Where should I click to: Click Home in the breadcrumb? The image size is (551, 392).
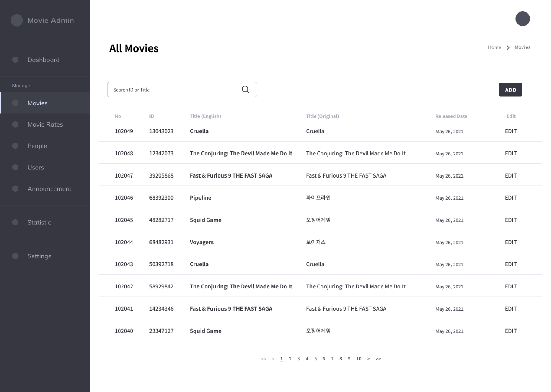(x=494, y=47)
